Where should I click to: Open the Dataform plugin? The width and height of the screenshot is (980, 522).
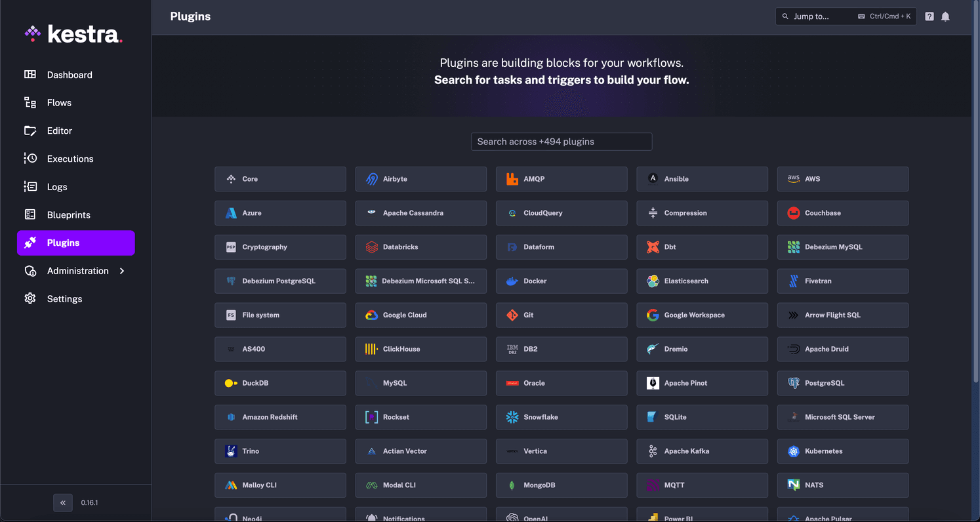(x=561, y=247)
